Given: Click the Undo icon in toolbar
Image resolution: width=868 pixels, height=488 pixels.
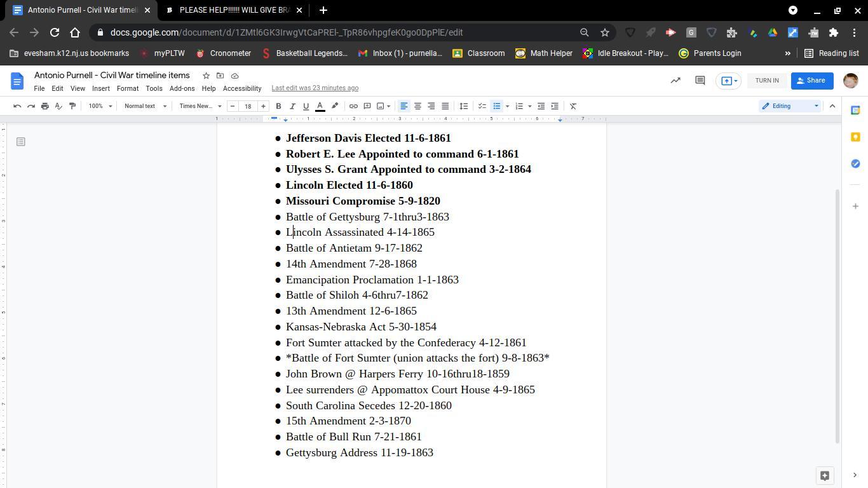Looking at the screenshot, I should coord(17,106).
